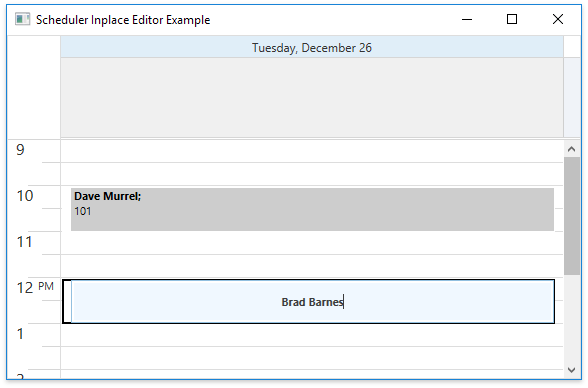
Task: Select the 1 PM time slot
Action: [x=312, y=335]
